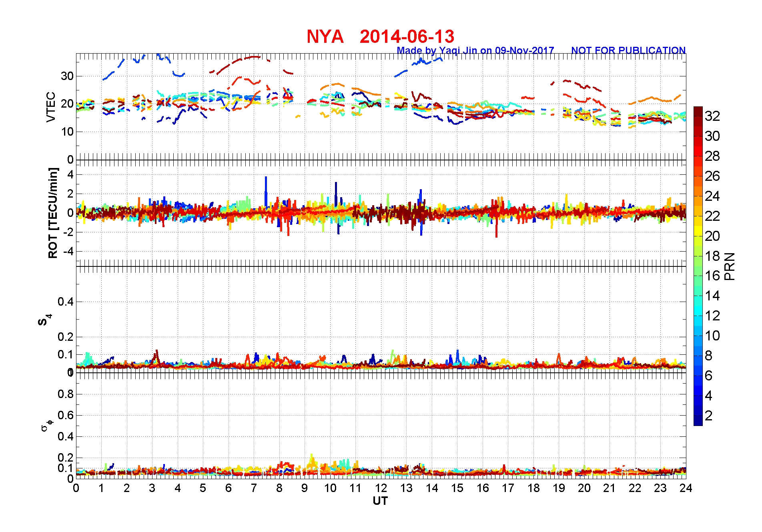Viewport: 762px width, 532px height.
Task: Click the UT x-axis label
Action: [x=380, y=501]
